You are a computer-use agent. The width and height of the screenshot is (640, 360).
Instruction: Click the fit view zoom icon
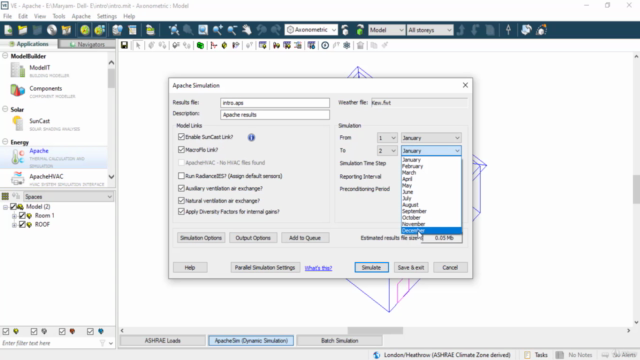(x=174, y=30)
